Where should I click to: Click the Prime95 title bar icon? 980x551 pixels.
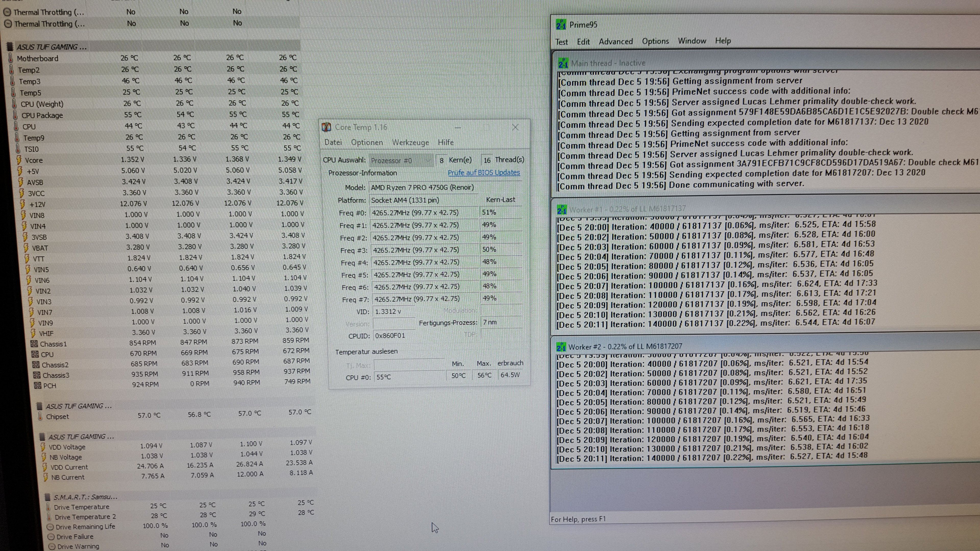[x=561, y=25]
